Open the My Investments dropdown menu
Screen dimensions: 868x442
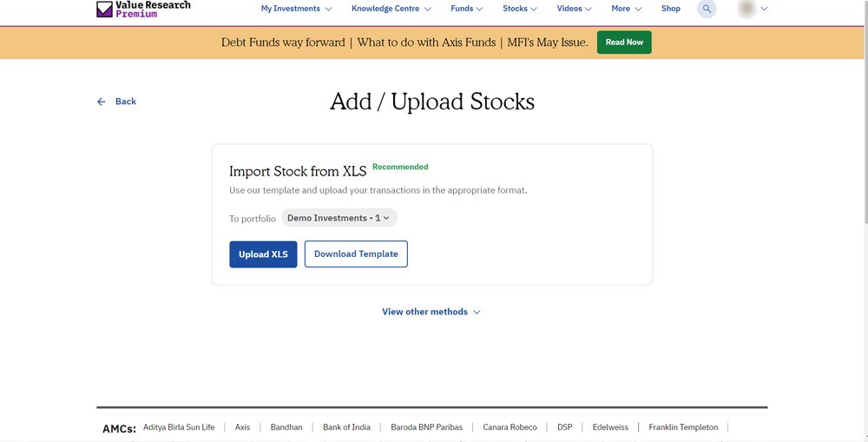(x=296, y=9)
